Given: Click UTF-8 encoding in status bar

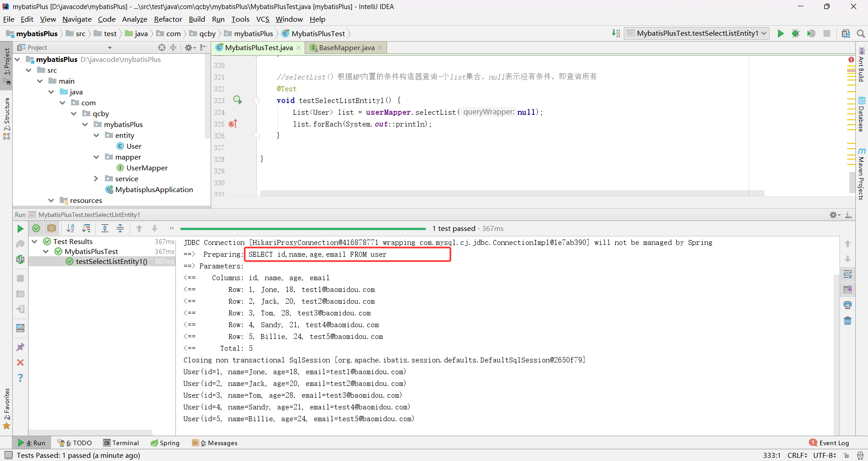Looking at the screenshot, I should tap(825, 455).
